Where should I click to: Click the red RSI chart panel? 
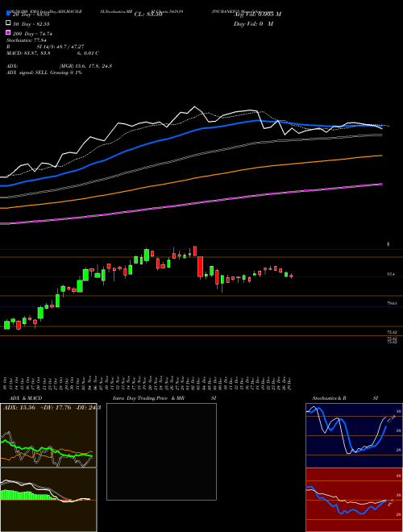[x=354, y=500]
